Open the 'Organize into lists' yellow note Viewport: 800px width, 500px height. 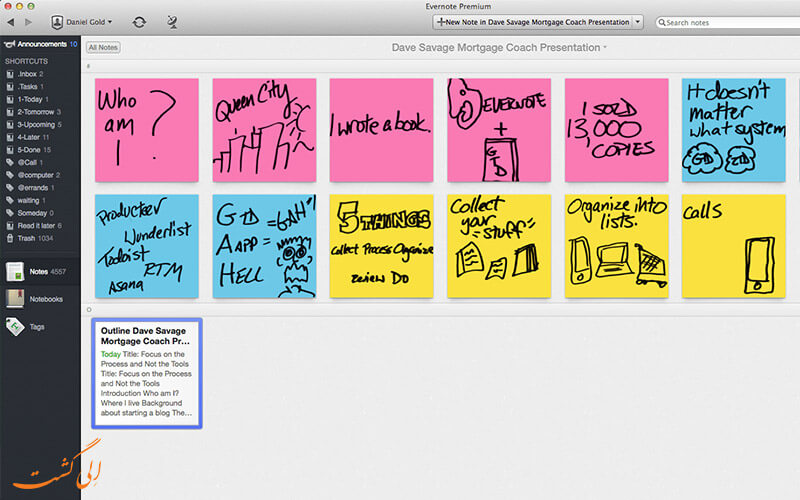click(616, 246)
